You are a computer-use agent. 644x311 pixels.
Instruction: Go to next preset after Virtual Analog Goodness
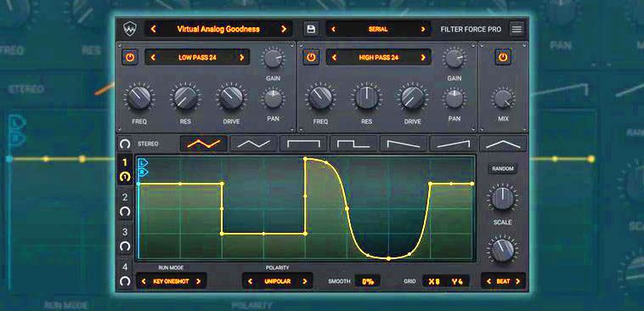point(284,29)
